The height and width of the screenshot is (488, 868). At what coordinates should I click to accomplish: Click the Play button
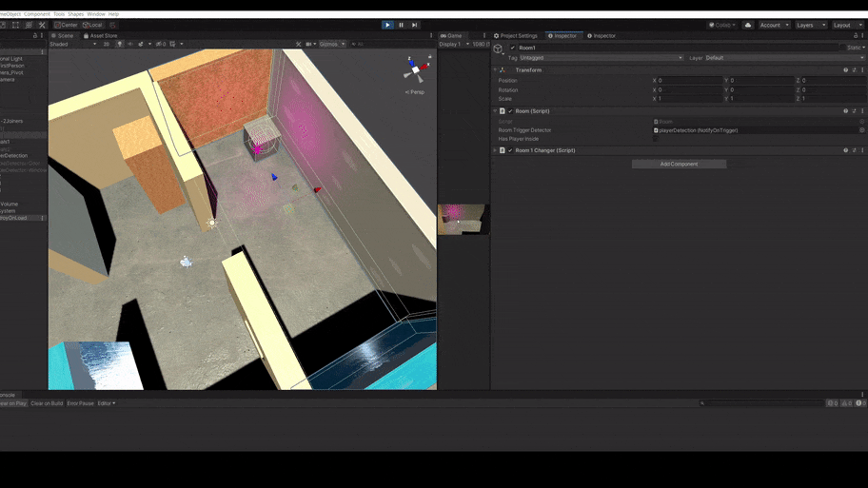click(387, 25)
